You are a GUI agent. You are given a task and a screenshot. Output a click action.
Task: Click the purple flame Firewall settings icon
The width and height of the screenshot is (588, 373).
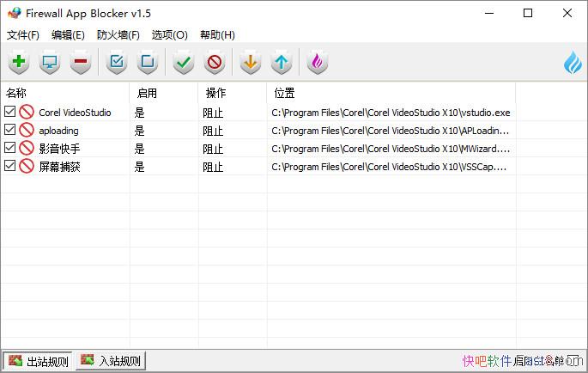point(318,62)
